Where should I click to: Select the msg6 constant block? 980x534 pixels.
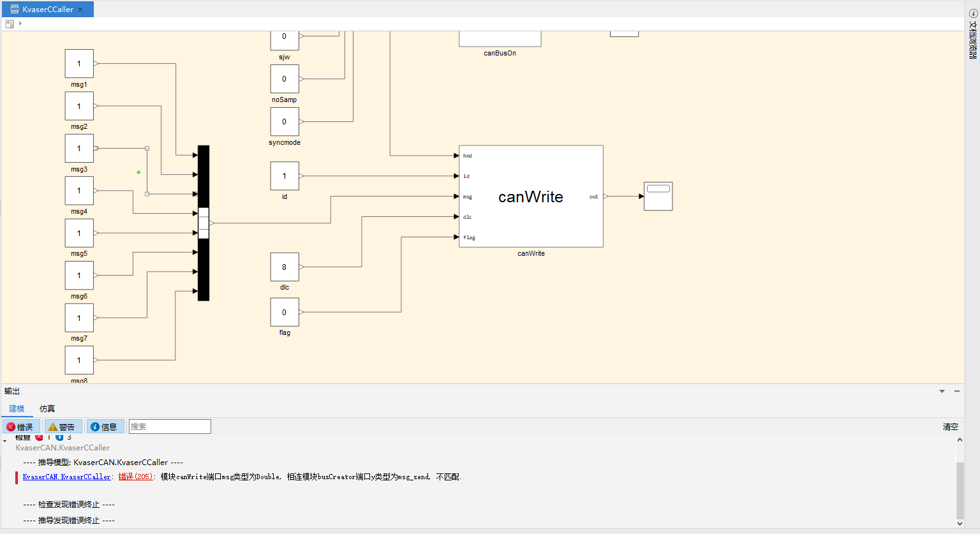[79, 276]
